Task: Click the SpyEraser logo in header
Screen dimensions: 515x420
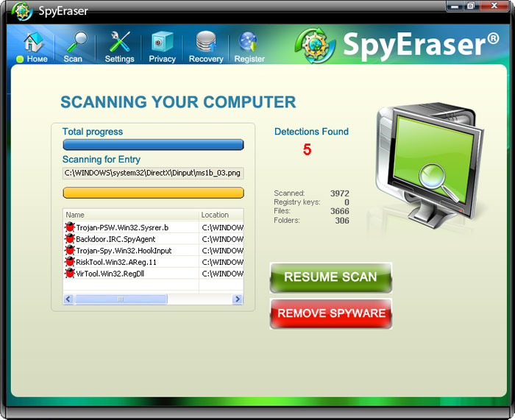Action: tap(397, 46)
